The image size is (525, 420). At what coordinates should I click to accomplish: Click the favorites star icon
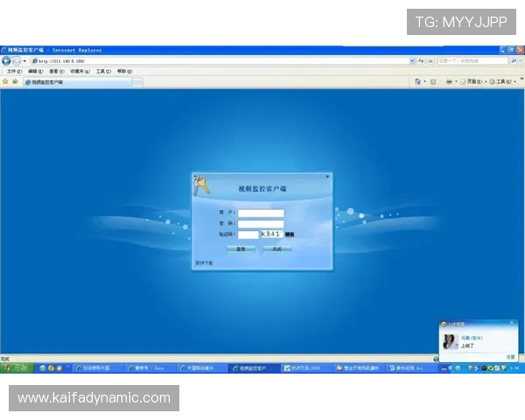point(5,81)
